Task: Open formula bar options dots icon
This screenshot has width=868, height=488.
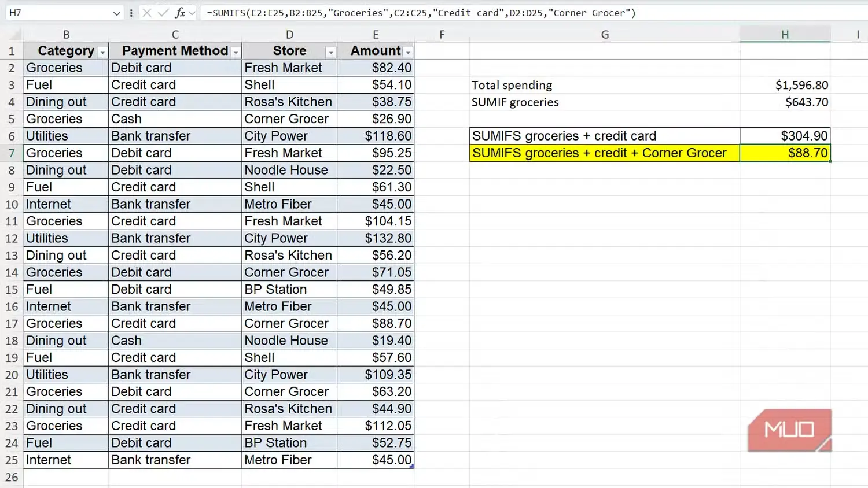Action: click(x=131, y=13)
